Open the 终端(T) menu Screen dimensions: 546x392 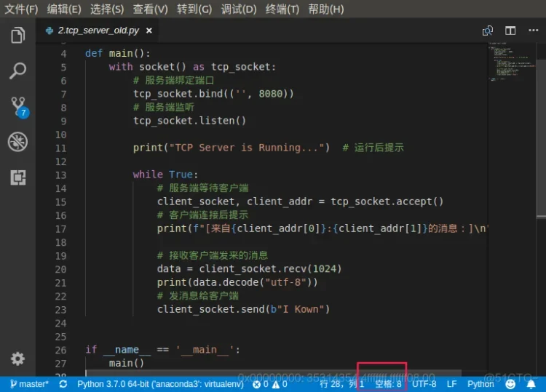[282, 9]
